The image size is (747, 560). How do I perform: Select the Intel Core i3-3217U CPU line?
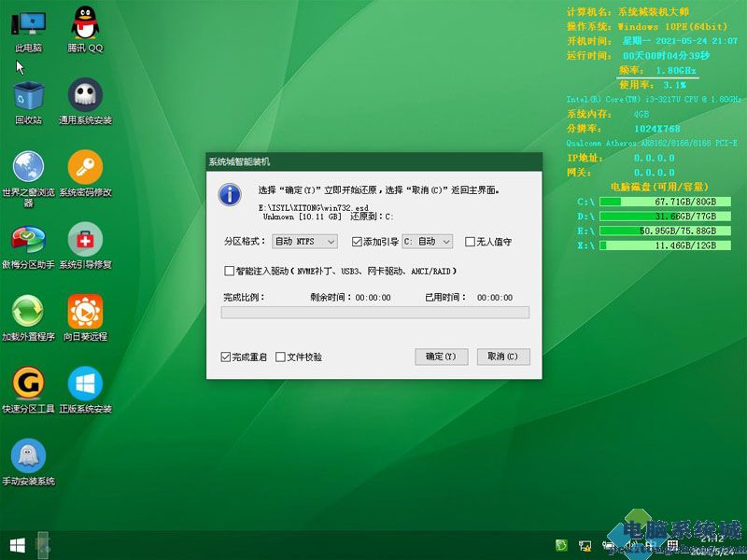coord(654,99)
